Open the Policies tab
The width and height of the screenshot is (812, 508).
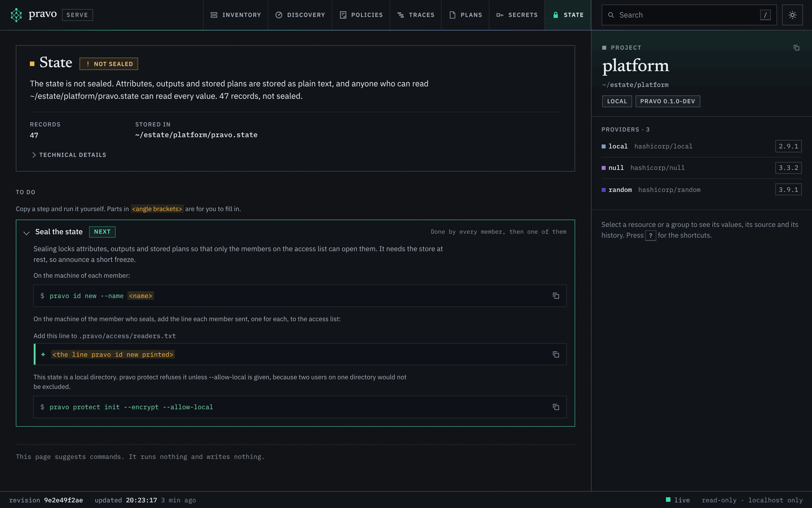click(361, 15)
